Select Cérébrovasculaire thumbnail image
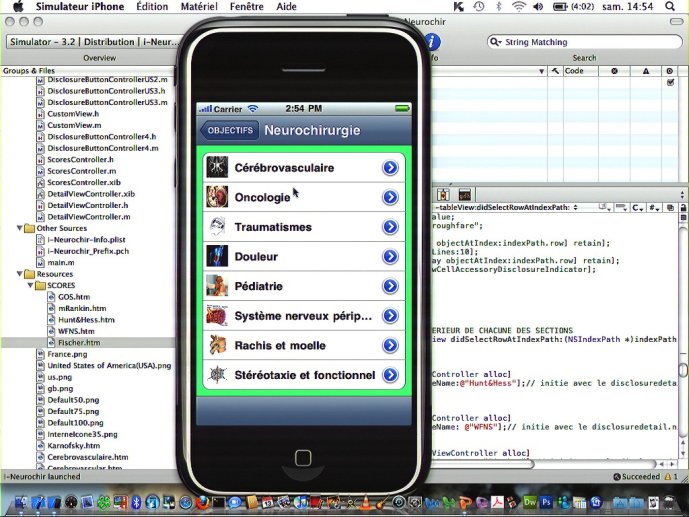The width and height of the screenshot is (689, 517). click(217, 167)
